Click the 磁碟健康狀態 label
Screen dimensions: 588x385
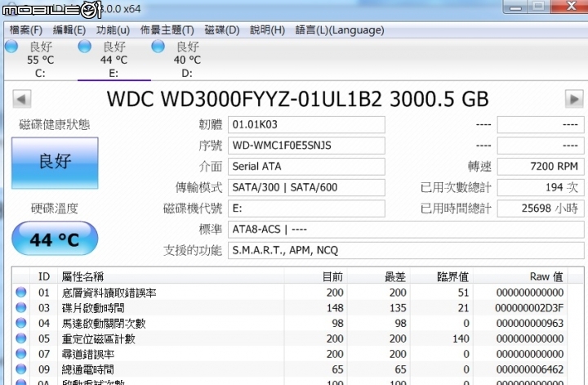pos(55,124)
